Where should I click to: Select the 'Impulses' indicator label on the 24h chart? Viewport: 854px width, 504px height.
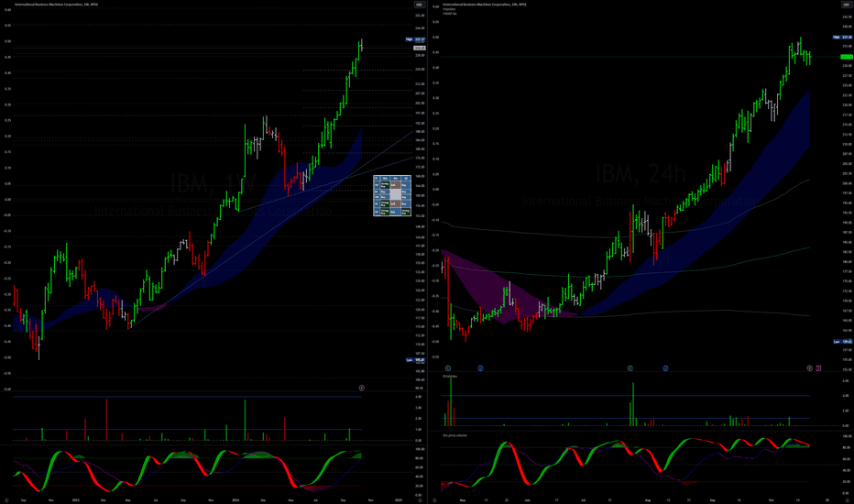pos(449,9)
